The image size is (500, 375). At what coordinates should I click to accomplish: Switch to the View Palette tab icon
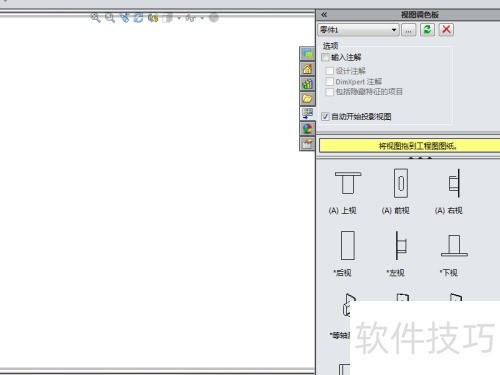click(307, 114)
